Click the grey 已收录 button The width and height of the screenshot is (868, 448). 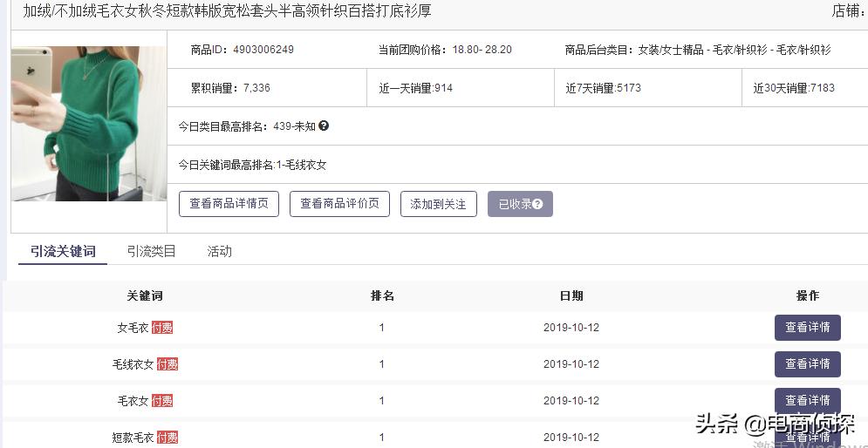coord(520,204)
